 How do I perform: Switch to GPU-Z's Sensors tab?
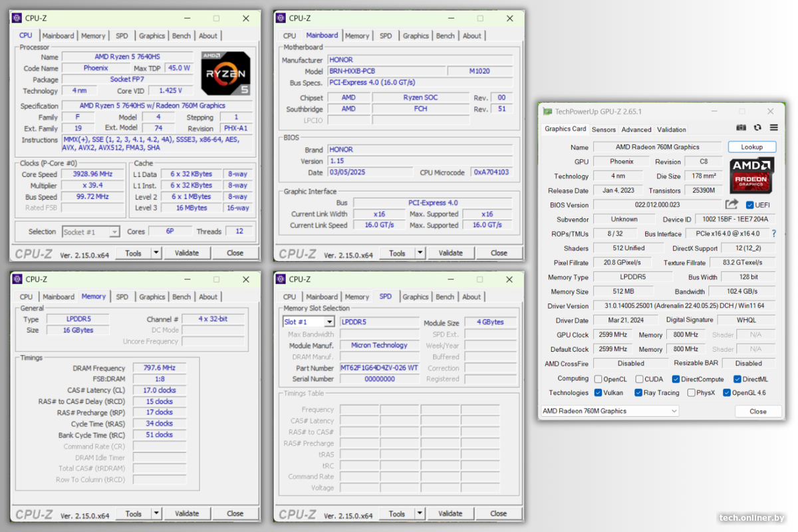pos(604,130)
